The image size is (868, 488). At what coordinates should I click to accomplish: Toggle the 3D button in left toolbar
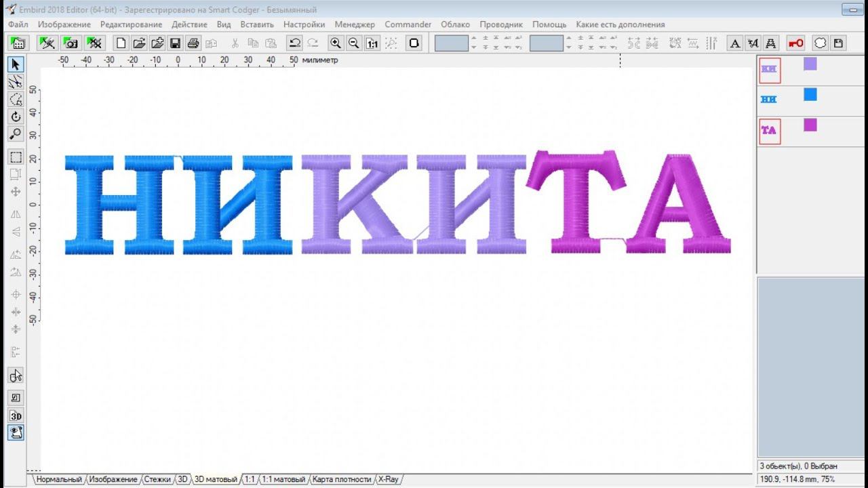tap(16, 415)
